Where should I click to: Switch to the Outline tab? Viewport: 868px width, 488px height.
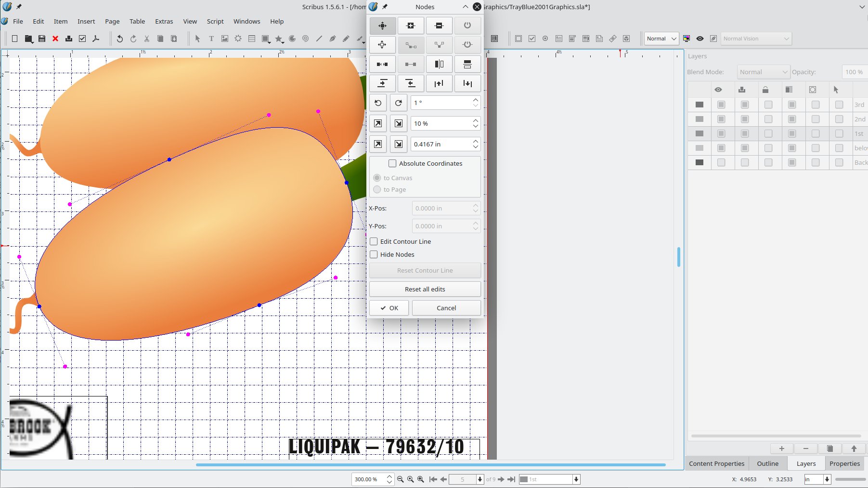(x=767, y=463)
